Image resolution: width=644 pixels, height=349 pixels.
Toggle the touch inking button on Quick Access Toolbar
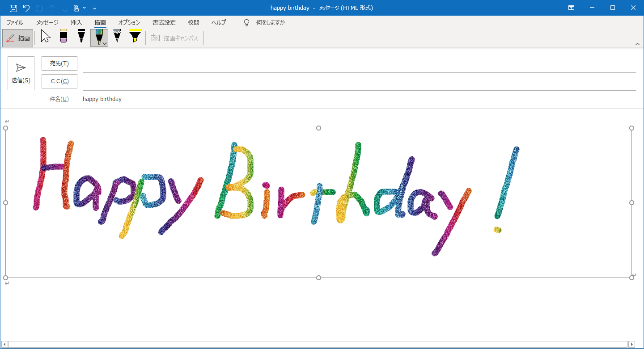(76, 8)
